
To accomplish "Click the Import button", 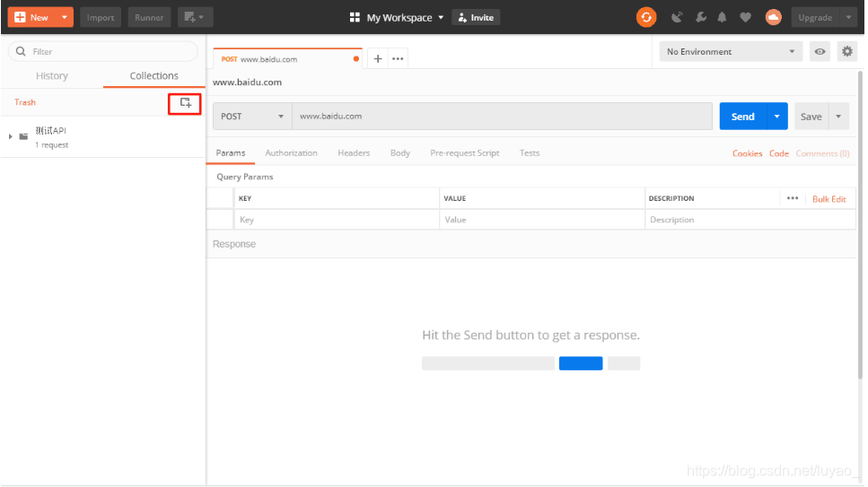I will pos(101,18).
